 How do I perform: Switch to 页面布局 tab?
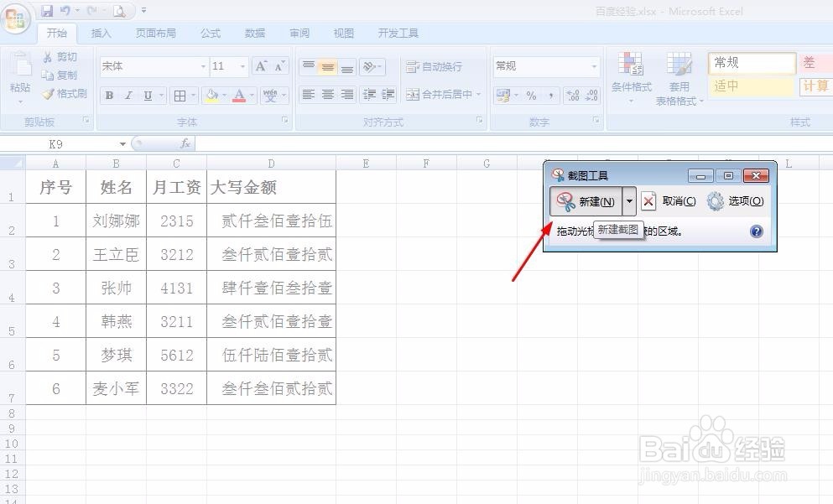[x=155, y=33]
